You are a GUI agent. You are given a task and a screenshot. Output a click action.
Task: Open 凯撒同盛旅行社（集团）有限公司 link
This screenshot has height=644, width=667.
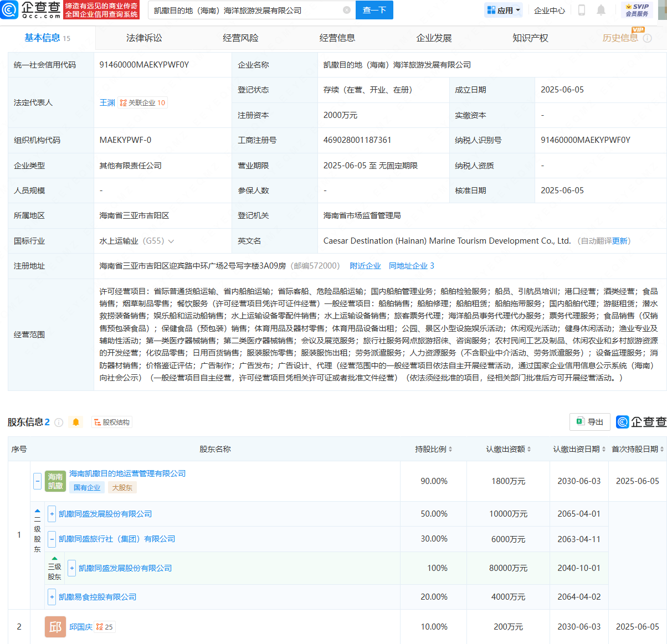coord(117,539)
